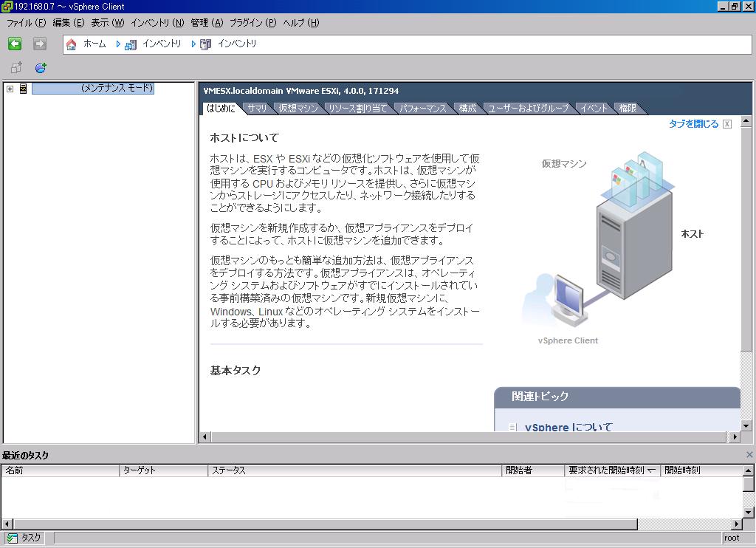Image resolution: width=756 pixels, height=548 pixels.
Task: Click the recent tasks scroll-right arrow
Action: [x=737, y=524]
